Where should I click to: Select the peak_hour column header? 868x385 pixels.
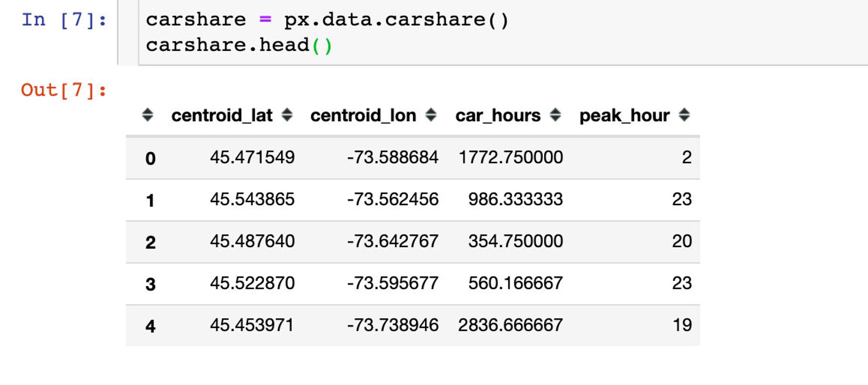[625, 116]
